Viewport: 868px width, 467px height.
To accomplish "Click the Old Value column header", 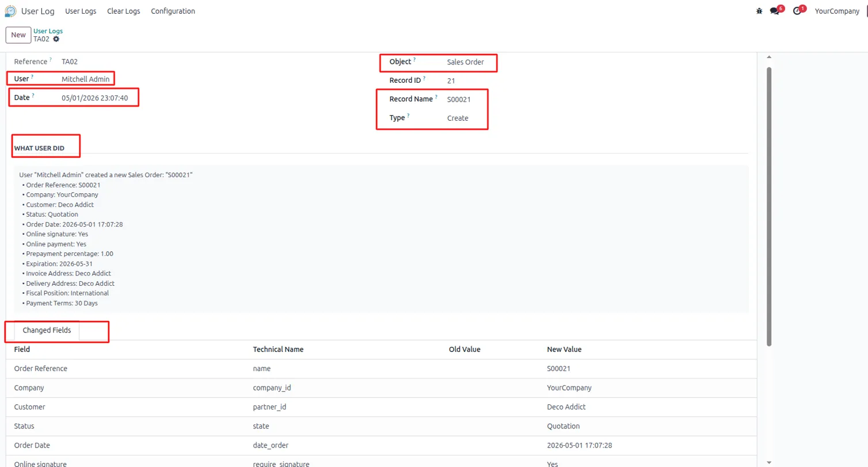I will coord(465,349).
